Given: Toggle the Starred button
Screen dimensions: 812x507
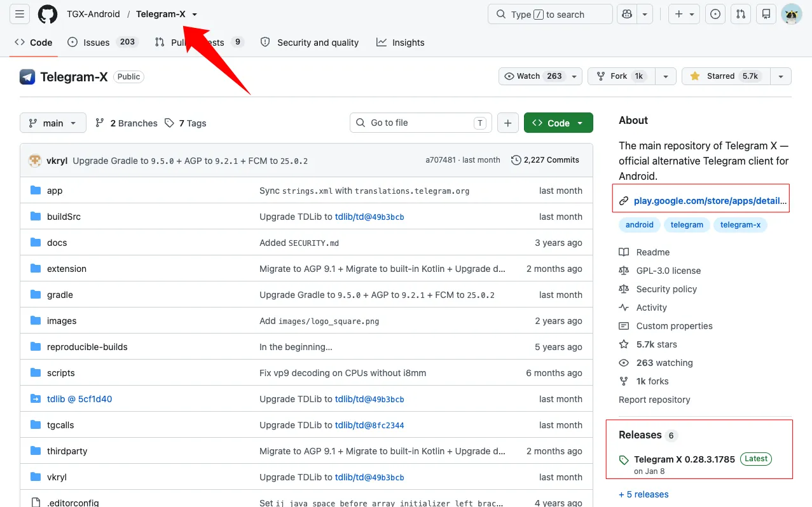Looking at the screenshot, I should (x=726, y=76).
